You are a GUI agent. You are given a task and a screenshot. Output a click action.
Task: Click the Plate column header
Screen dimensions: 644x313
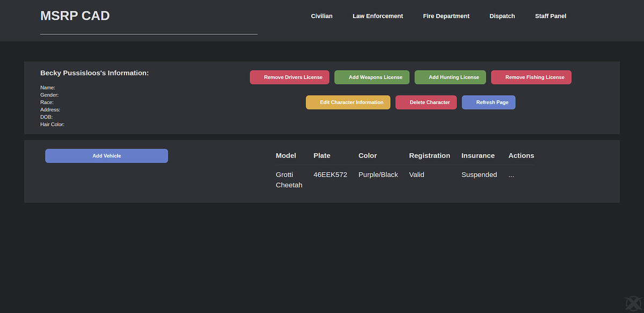322,155
